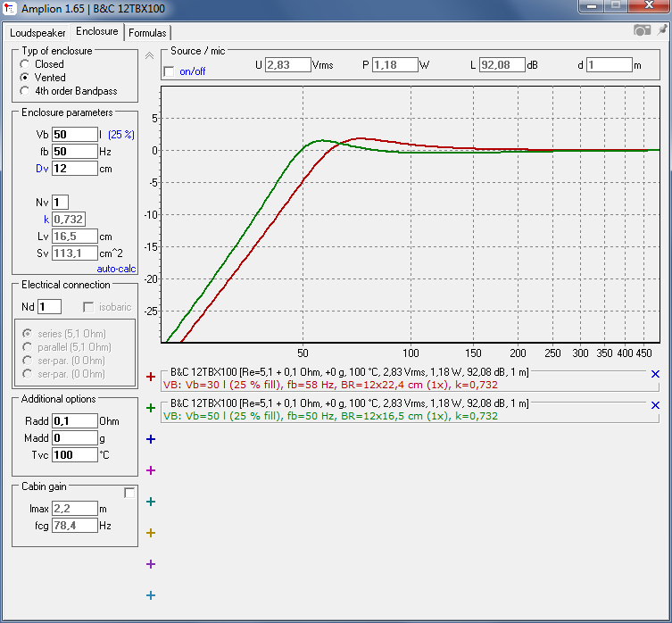
Task: Click the P power field 1,18
Action: coord(394,65)
